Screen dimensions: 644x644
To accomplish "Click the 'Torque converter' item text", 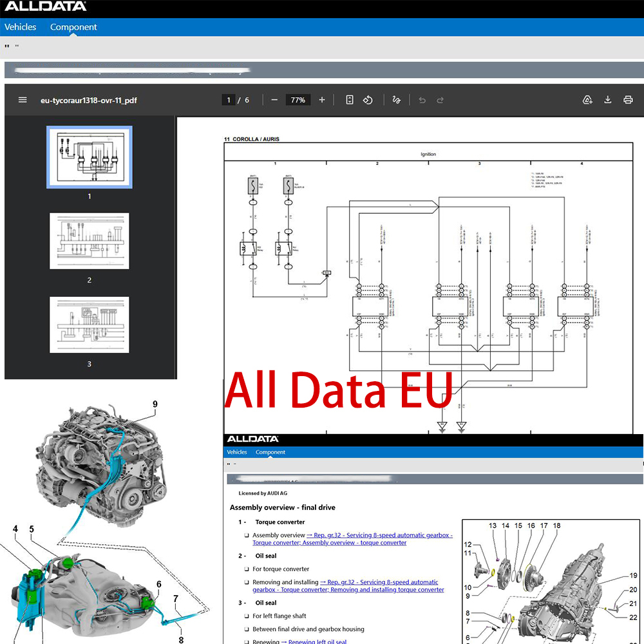I will 280,522.
